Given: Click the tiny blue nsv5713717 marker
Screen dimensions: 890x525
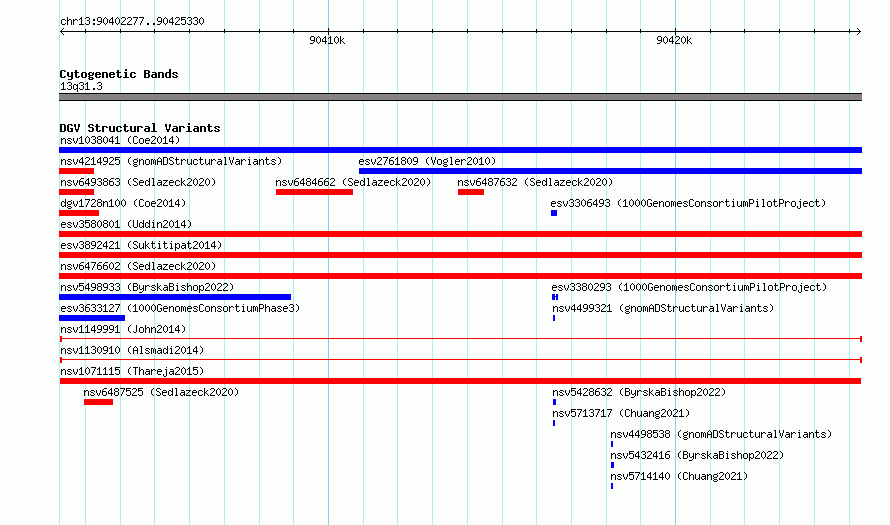Looking at the screenshot, I should 554,423.
